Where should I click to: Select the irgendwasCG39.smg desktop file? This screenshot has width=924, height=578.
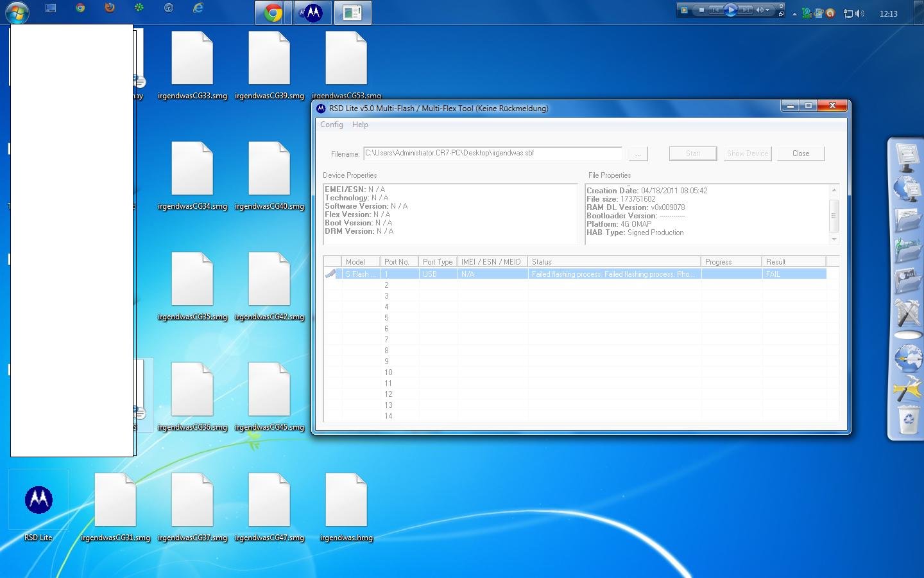(269, 67)
